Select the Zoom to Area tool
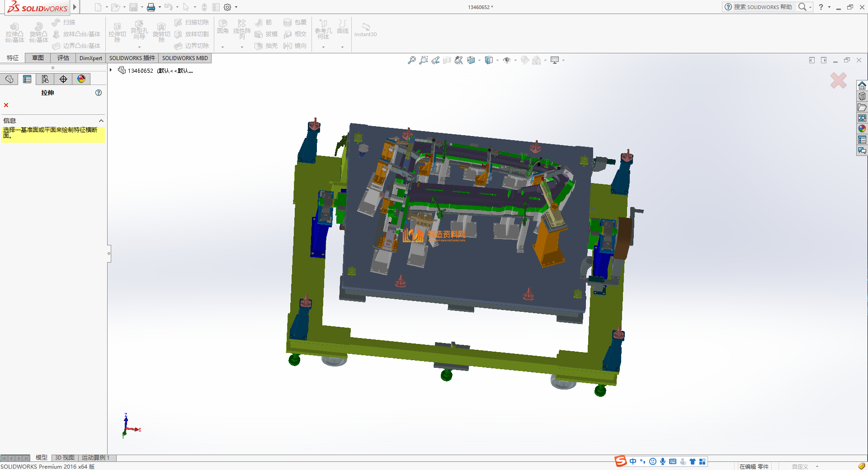 423,60
